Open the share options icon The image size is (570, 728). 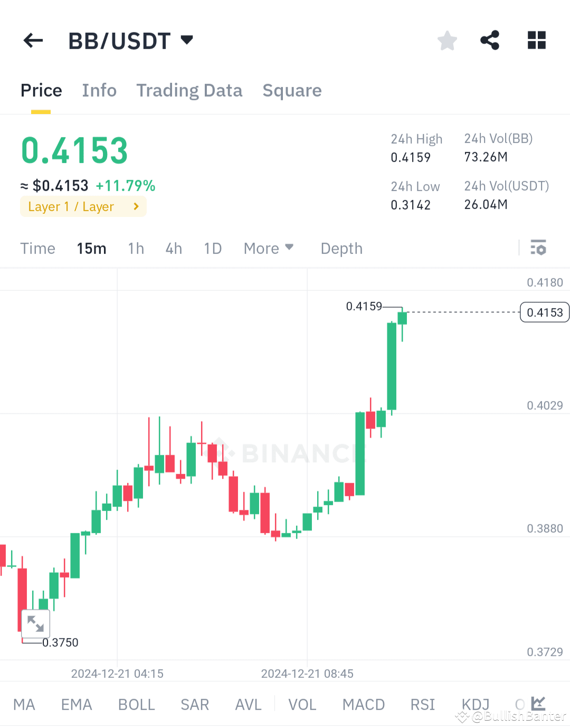pos(490,40)
